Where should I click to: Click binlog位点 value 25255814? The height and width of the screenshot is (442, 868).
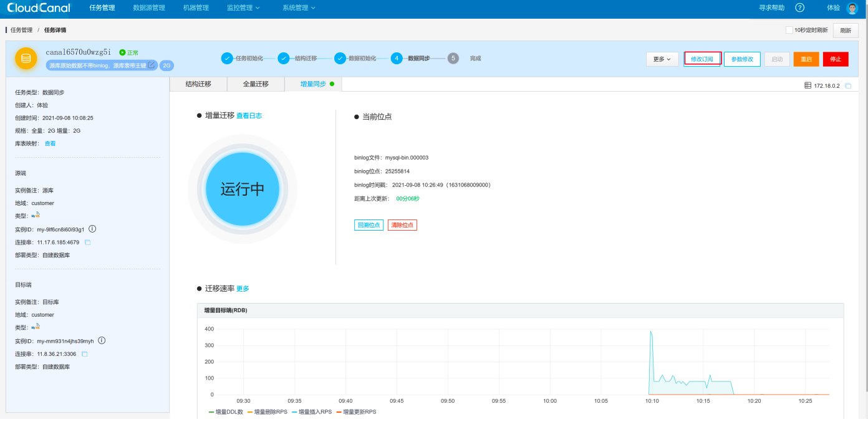pos(398,171)
